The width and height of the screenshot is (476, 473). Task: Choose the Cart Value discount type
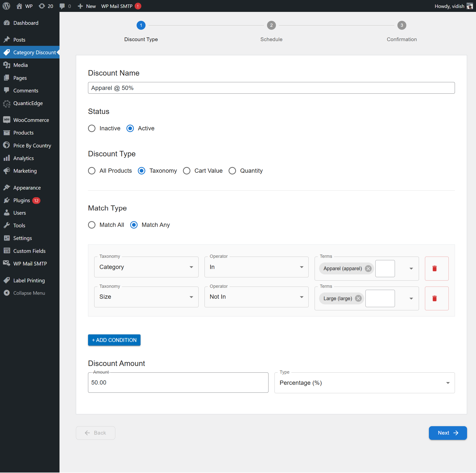point(187,171)
